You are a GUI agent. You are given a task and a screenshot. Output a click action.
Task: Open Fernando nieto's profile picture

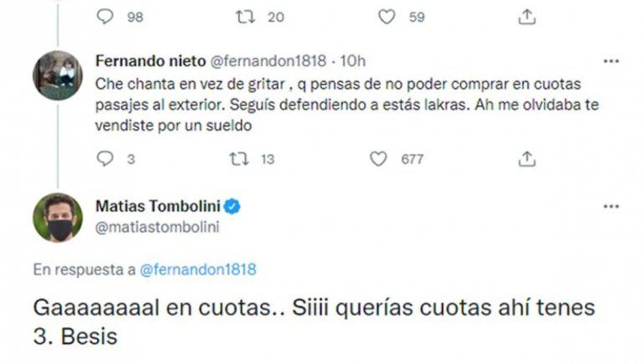coord(58,75)
